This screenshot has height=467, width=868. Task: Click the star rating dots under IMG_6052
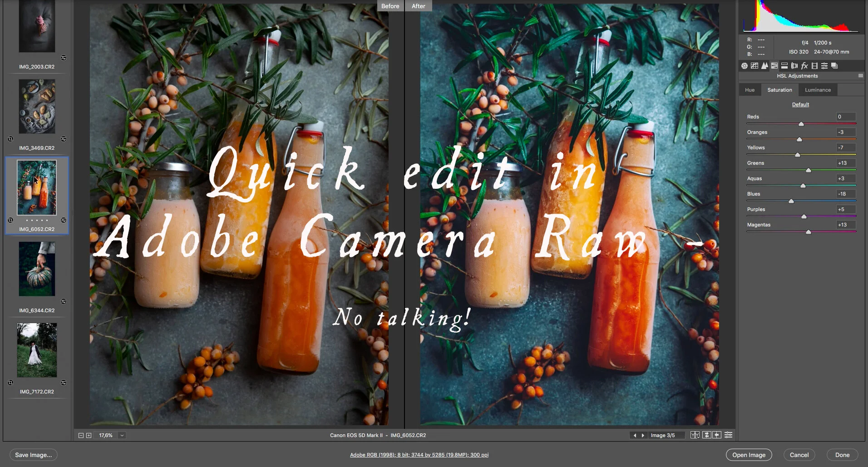pos(37,220)
